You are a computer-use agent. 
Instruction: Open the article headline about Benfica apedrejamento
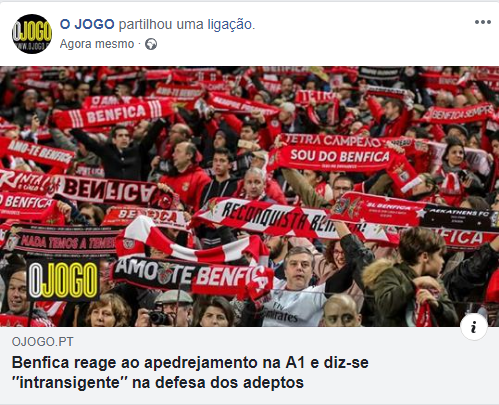[190, 372]
